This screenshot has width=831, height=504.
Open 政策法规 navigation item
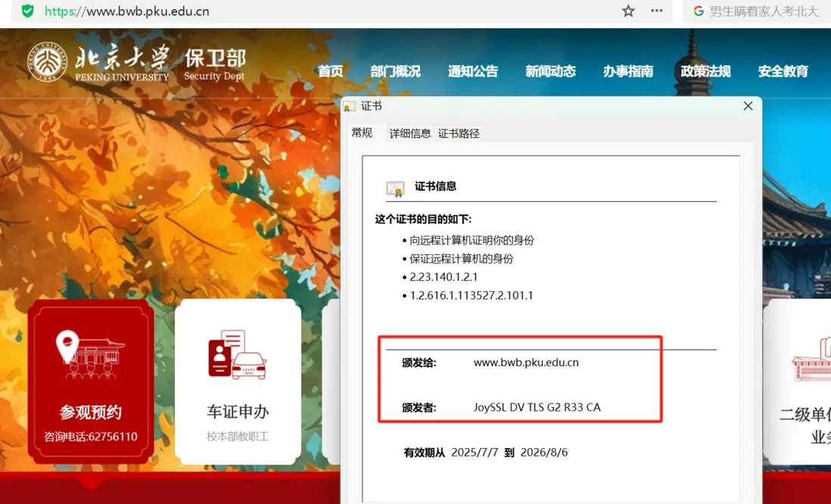click(705, 71)
